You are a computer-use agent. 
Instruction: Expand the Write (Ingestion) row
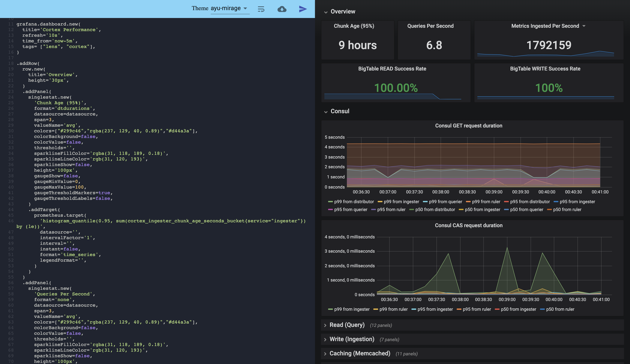(x=352, y=339)
